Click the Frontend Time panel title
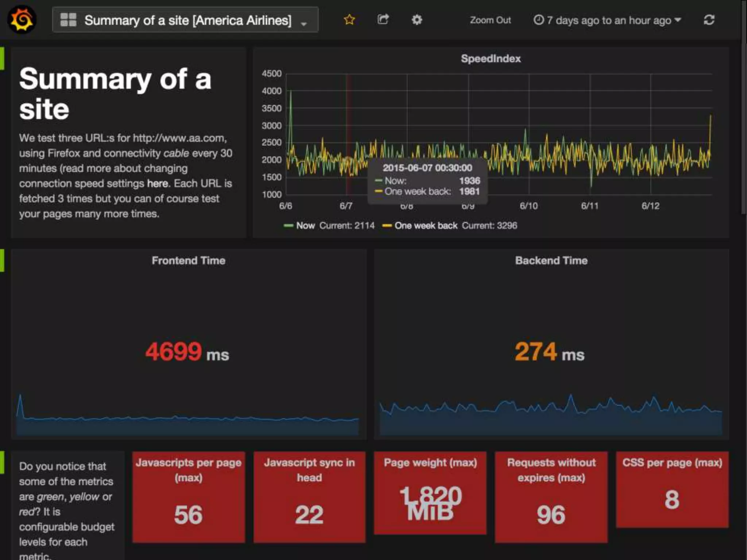This screenshot has width=747, height=560. pos(188,261)
